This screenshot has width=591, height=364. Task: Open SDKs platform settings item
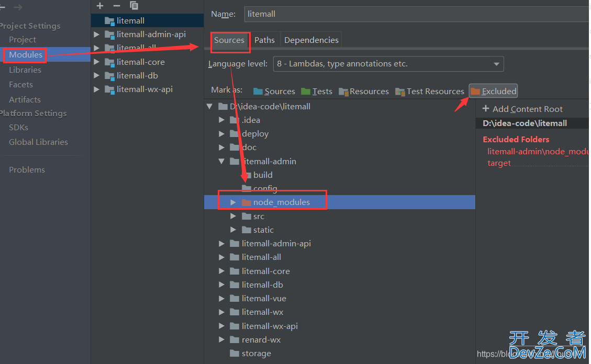[18, 128]
